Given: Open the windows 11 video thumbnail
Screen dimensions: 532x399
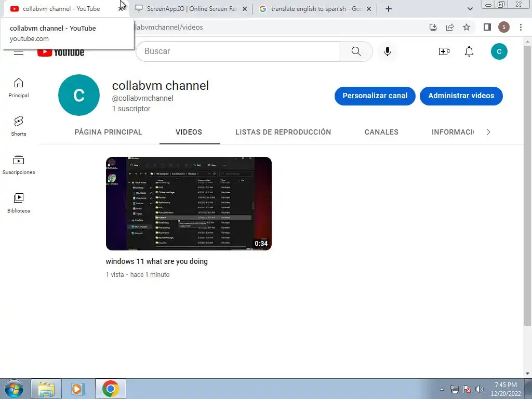Looking at the screenshot, I should (x=189, y=204).
